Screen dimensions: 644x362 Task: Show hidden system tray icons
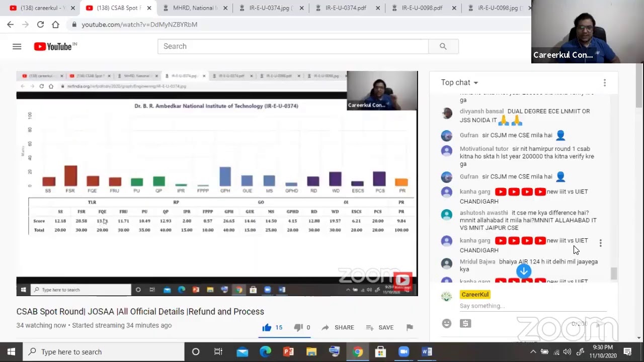pyautogui.click(x=533, y=352)
